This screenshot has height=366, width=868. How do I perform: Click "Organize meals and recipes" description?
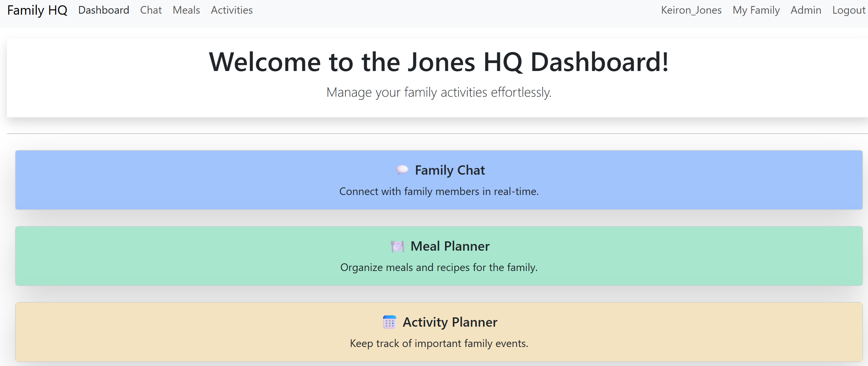[439, 267]
